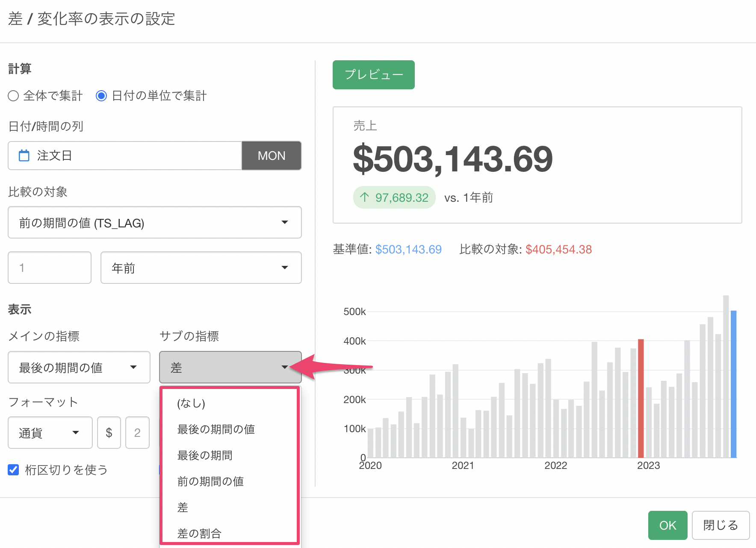Select 差の割合 in the dropdown list

coord(199,533)
